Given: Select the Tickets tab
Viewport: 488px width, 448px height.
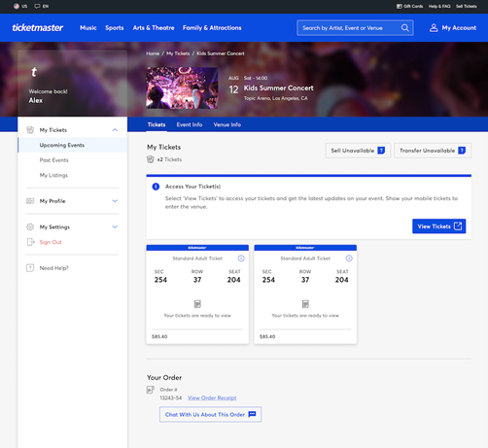Looking at the screenshot, I should point(157,124).
